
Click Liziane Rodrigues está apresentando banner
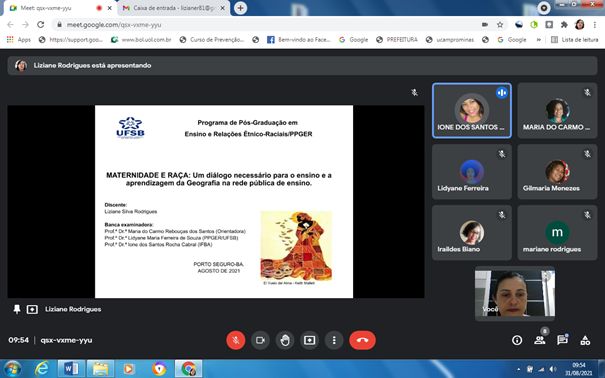[x=302, y=65]
